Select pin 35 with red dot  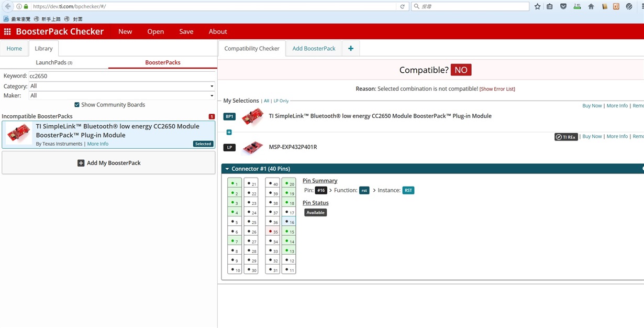pyautogui.click(x=272, y=231)
